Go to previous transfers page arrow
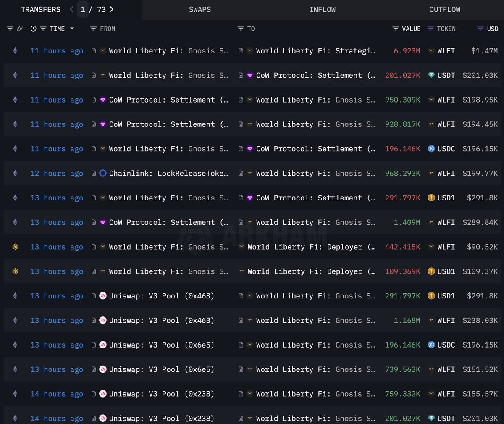 coord(71,9)
